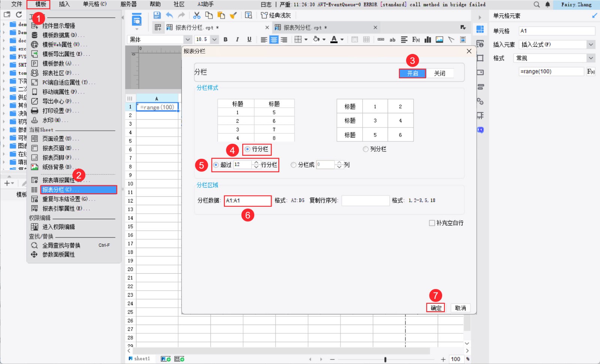Image resolution: width=600 pixels, height=364 pixels.
Task: Paste using the clipboard icon
Action: pyautogui.click(x=221, y=15)
